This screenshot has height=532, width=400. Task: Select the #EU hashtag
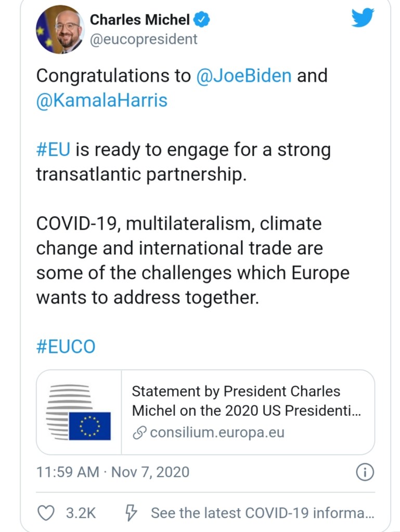pyautogui.click(x=53, y=150)
